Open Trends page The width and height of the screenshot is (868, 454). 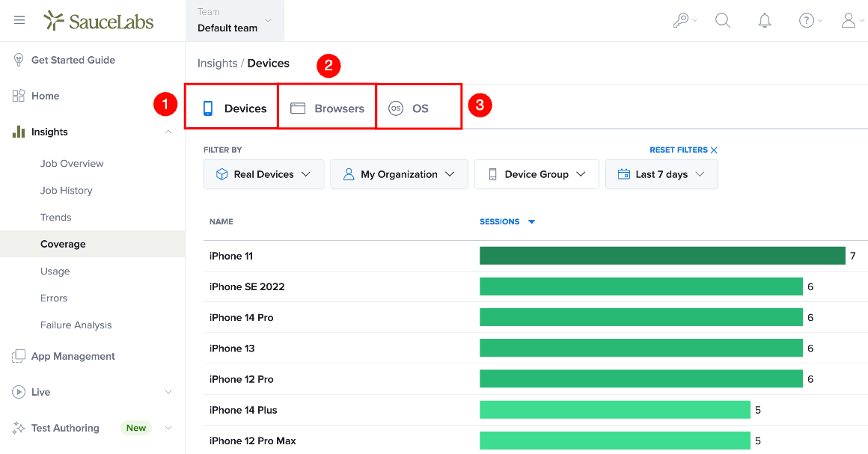(x=56, y=217)
